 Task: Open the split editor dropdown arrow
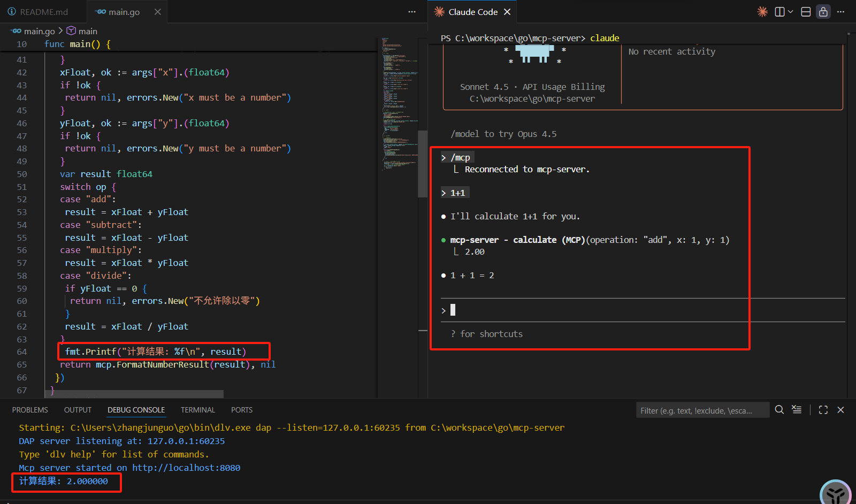[x=790, y=12]
